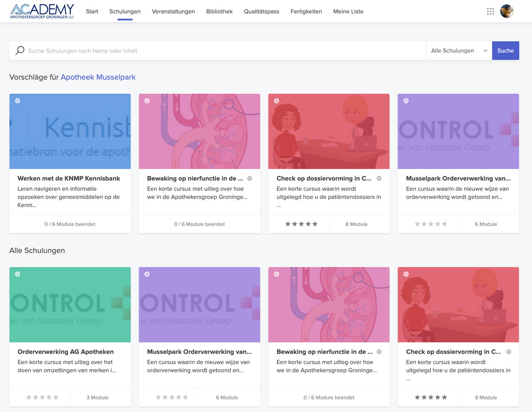The width and height of the screenshot is (532, 412).
Task: Click the Academy Apothekersgroep Groningen logo
Action: tap(42, 12)
